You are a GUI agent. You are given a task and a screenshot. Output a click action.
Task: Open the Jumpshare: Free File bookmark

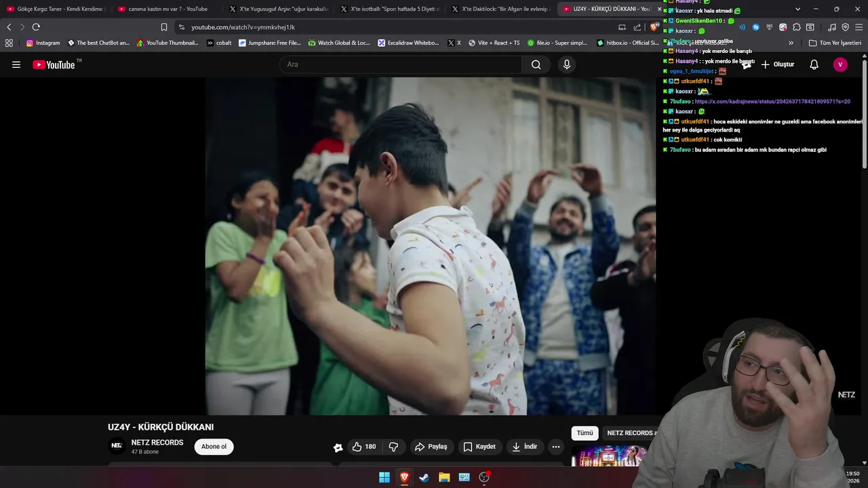tap(269, 43)
